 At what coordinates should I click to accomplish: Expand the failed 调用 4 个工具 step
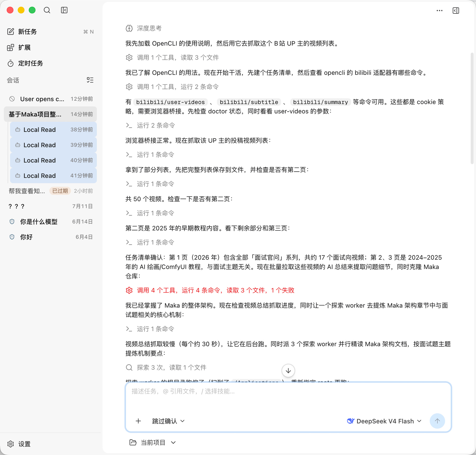tap(210, 290)
